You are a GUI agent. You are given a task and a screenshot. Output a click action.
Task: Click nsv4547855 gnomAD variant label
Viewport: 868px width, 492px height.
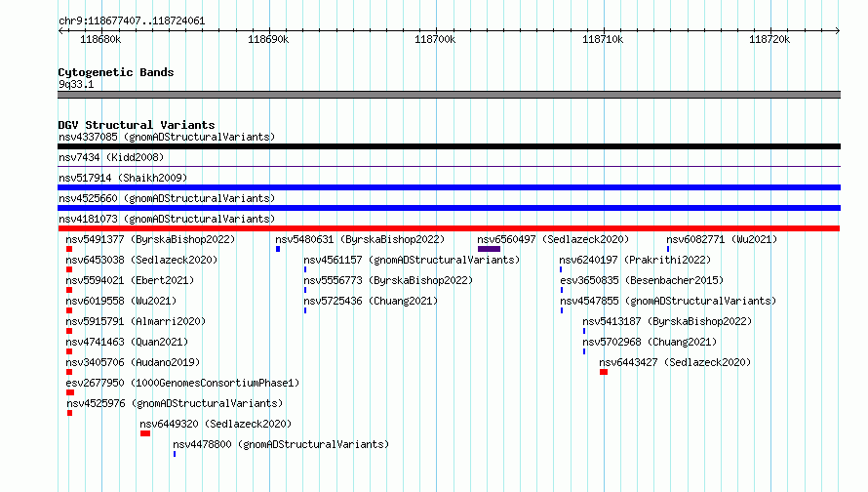click(x=668, y=301)
